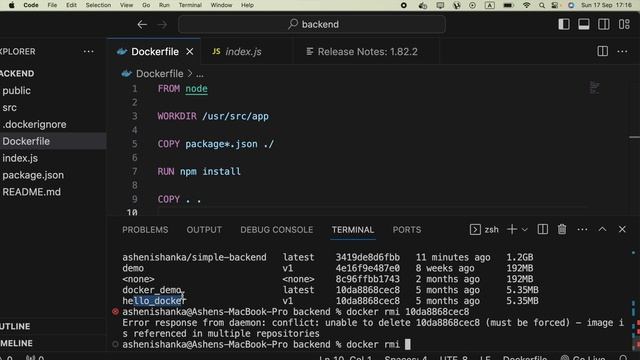The image size is (640, 360).
Task: Click the editor minimap
Action: tap(594, 87)
